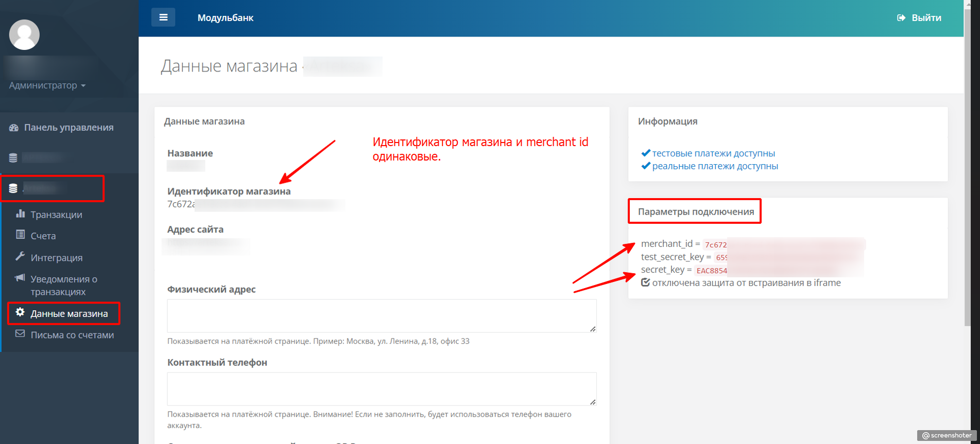
Task: Click the hamburger menu toggle button
Action: (163, 17)
